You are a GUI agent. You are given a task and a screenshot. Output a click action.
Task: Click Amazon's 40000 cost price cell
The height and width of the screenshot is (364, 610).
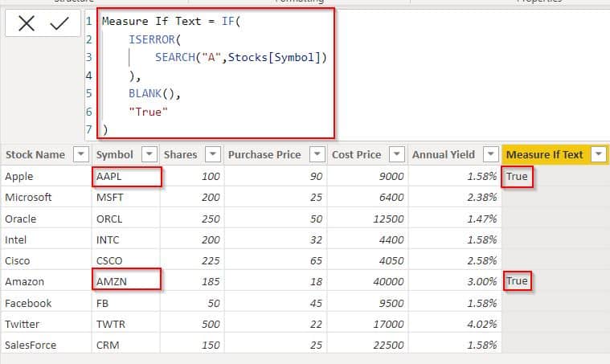click(367, 281)
